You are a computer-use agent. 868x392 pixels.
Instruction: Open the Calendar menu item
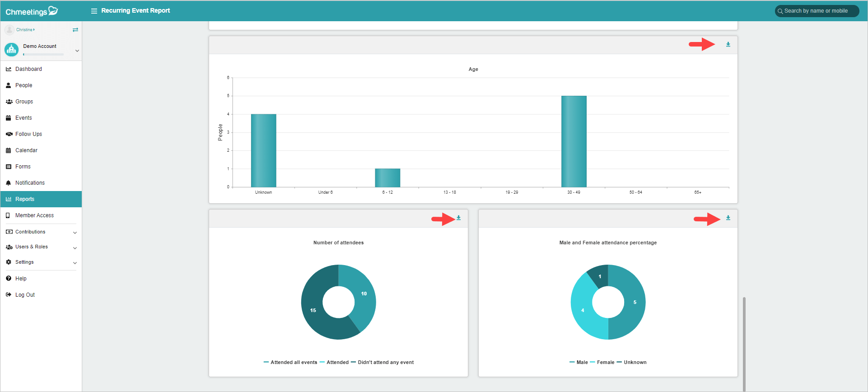coord(41,150)
